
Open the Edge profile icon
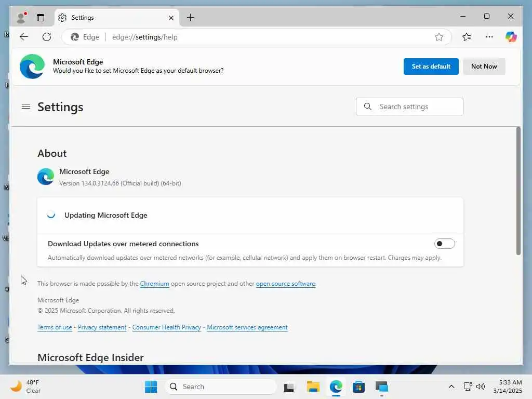point(22,17)
